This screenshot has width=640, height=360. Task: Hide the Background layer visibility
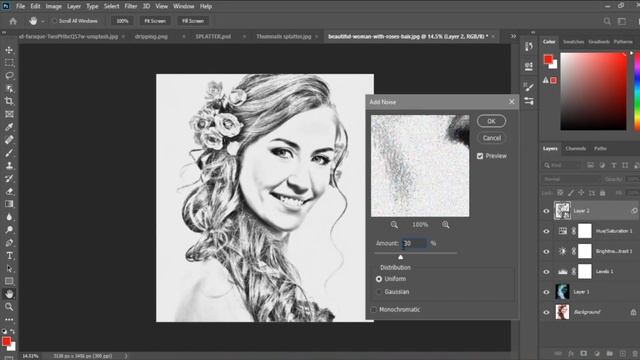point(547,312)
